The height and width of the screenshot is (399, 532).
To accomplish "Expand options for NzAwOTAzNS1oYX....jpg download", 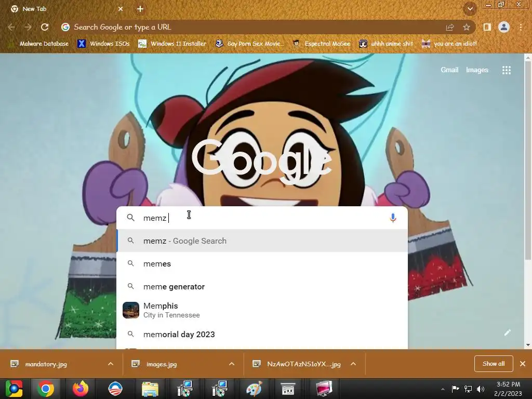I will (353, 364).
